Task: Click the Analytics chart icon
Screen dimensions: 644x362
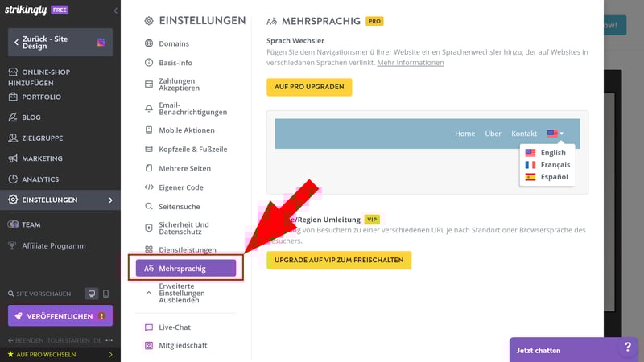Action: click(13, 179)
